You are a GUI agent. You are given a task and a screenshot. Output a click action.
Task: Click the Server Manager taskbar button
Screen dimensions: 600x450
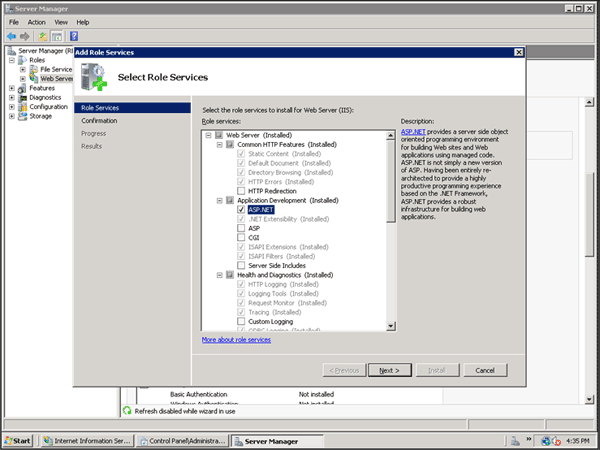(277, 441)
